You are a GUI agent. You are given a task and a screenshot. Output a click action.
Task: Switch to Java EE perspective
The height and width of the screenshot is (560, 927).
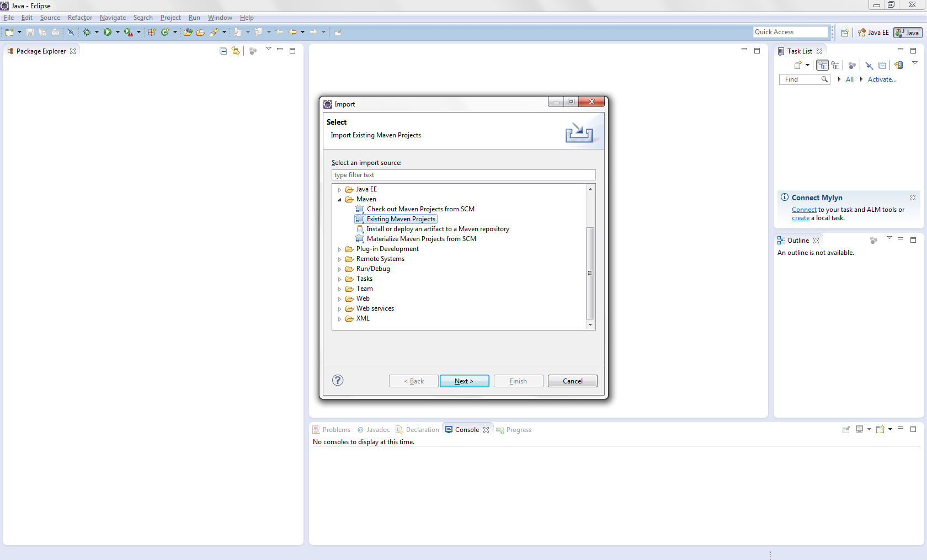tap(873, 33)
